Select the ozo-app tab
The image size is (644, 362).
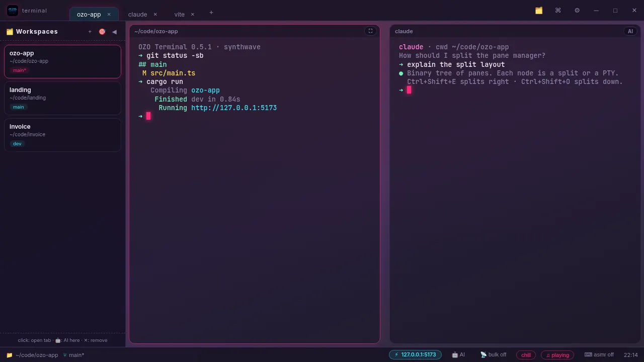[x=94, y=14]
